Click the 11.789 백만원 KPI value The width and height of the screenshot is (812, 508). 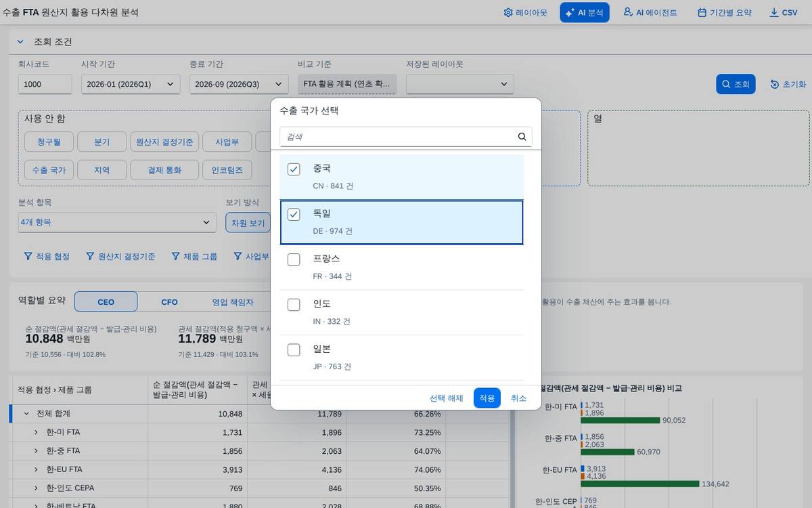[210, 339]
